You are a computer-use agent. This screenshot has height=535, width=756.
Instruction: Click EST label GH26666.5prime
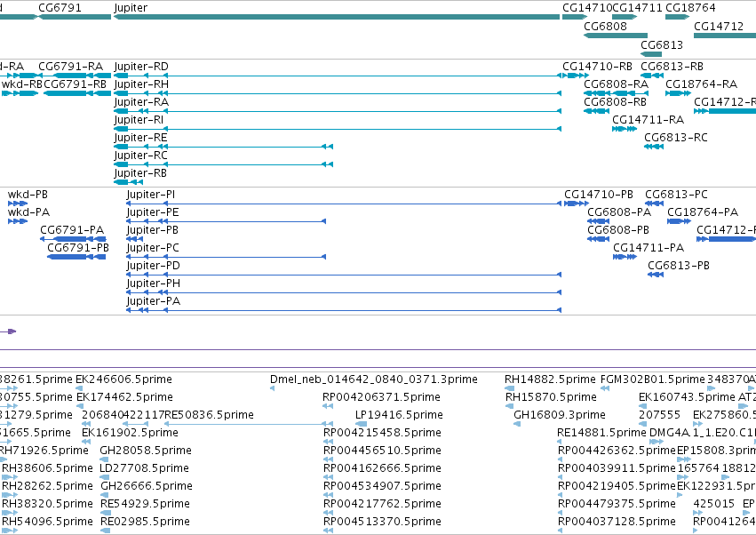point(147,486)
